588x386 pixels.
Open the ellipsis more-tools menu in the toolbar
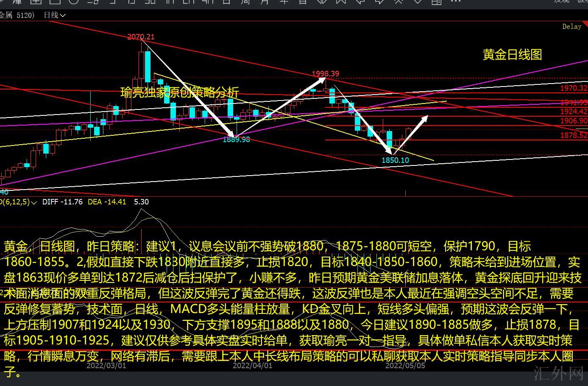pos(455,2)
